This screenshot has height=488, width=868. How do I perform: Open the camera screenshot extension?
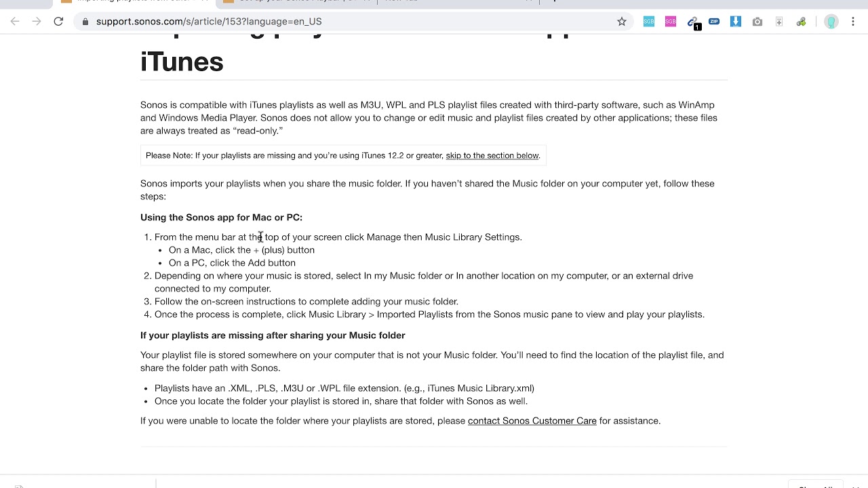click(757, 22)
